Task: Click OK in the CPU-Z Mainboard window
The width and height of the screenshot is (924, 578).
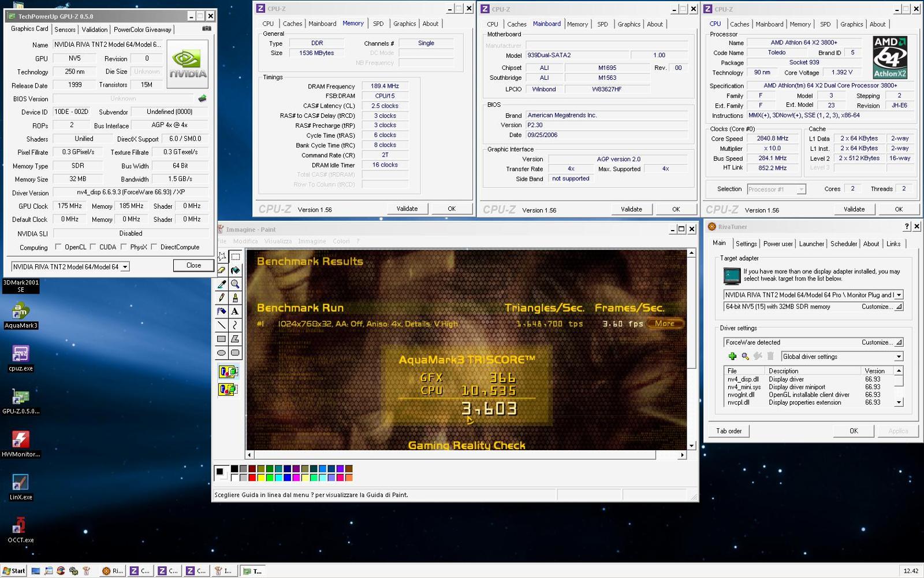Action: tap(676, 209)
